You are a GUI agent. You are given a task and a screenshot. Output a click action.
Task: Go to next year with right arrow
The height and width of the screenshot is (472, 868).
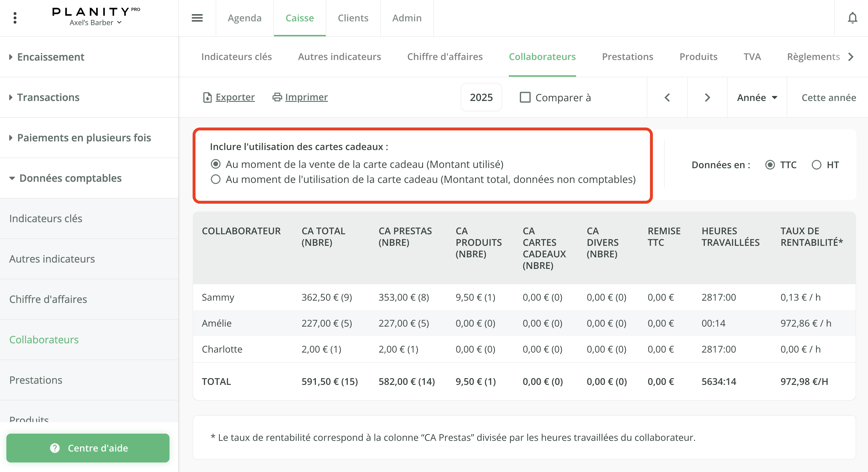point(707,98)
